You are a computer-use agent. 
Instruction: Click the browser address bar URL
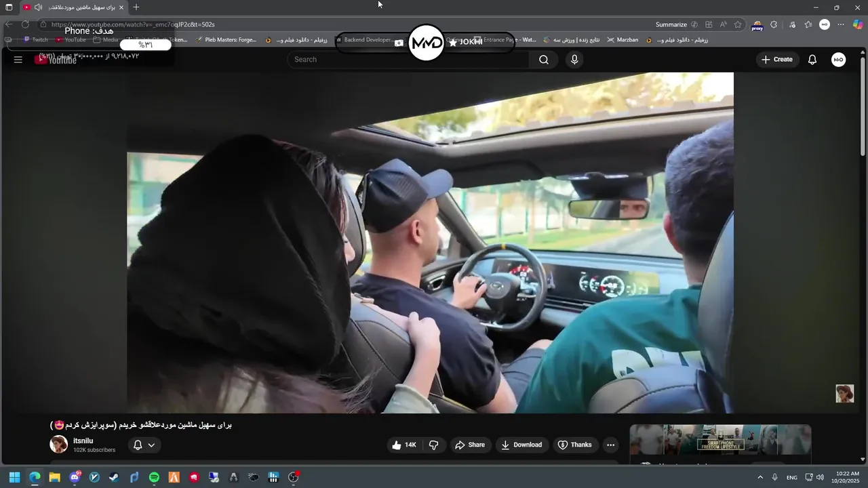pyautogui.click(x=133, y=24)
